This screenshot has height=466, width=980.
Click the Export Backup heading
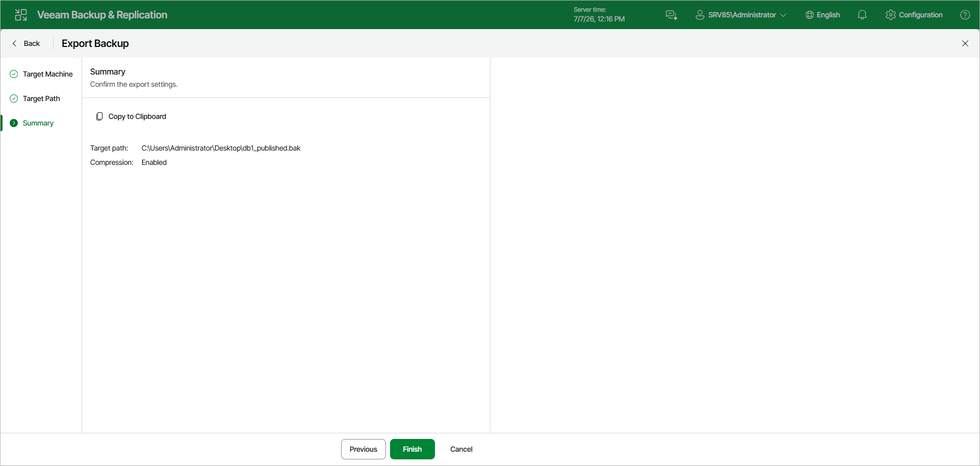tap(95, 43)
